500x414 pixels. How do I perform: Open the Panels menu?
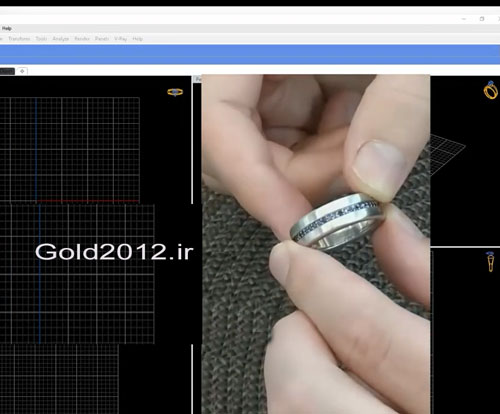[102, 39]
